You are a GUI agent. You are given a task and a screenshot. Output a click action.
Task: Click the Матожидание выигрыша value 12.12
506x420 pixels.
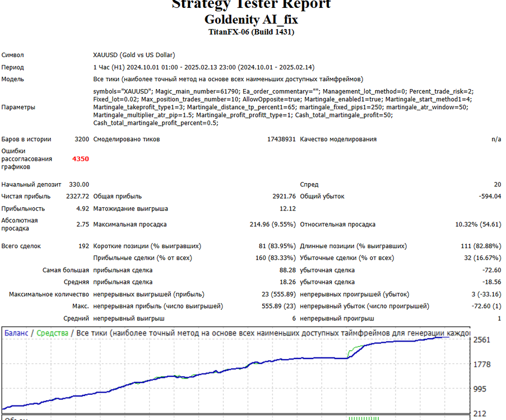[287, 208]
